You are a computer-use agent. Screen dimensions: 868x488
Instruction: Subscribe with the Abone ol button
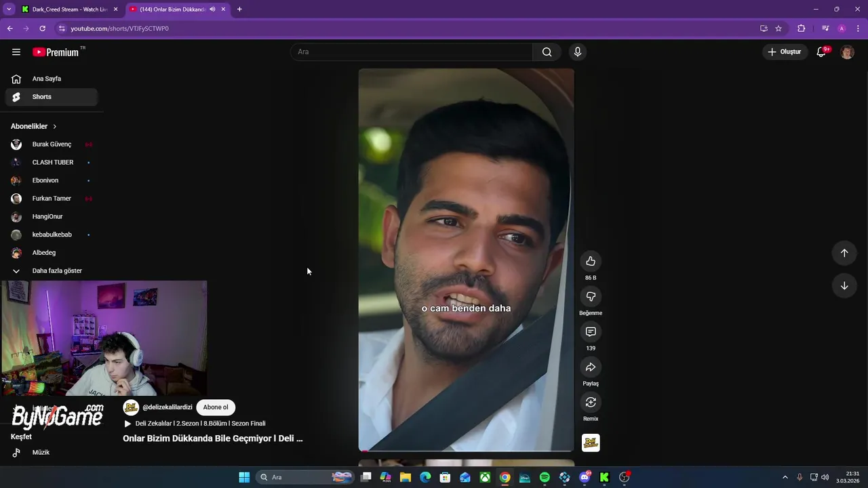(x=216, y=407)
